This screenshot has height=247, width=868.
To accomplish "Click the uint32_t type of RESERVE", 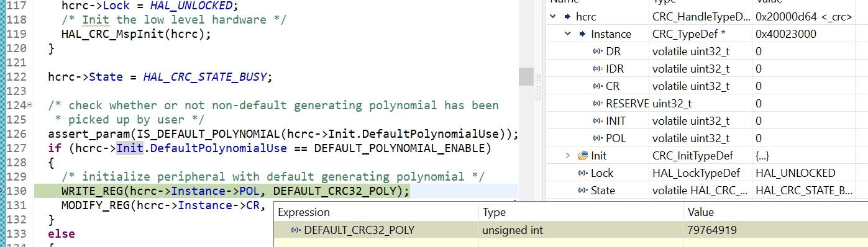I will [672, 104].
